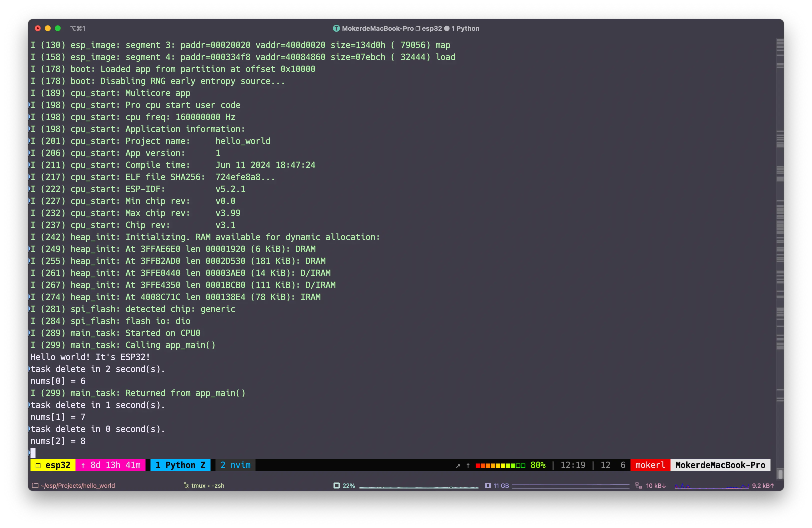Viewport: 812px width, 528px height.
Task: Click the 'hello_world' project name value
Action: (x=243, y=141)
